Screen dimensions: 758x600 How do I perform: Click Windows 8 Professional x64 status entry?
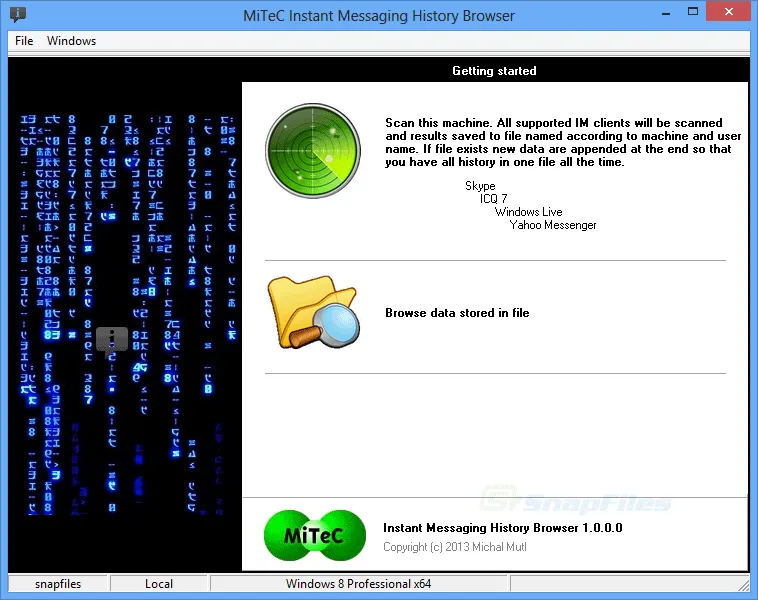[359, 584]
